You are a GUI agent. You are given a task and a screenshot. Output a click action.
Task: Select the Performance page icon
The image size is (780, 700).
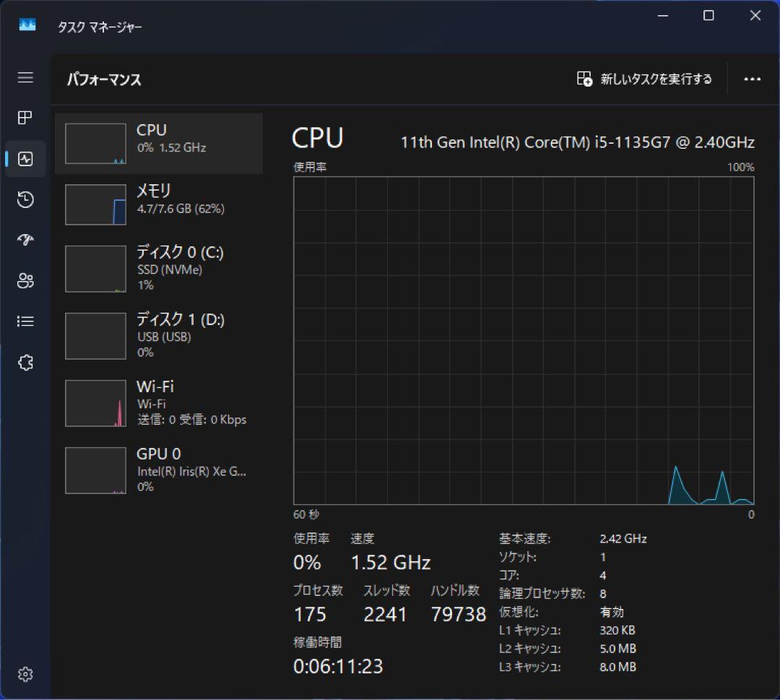[25, 158]
